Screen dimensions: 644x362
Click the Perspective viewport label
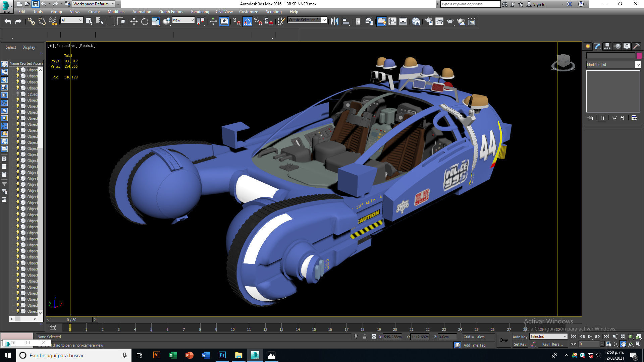(x=66, y=46)
